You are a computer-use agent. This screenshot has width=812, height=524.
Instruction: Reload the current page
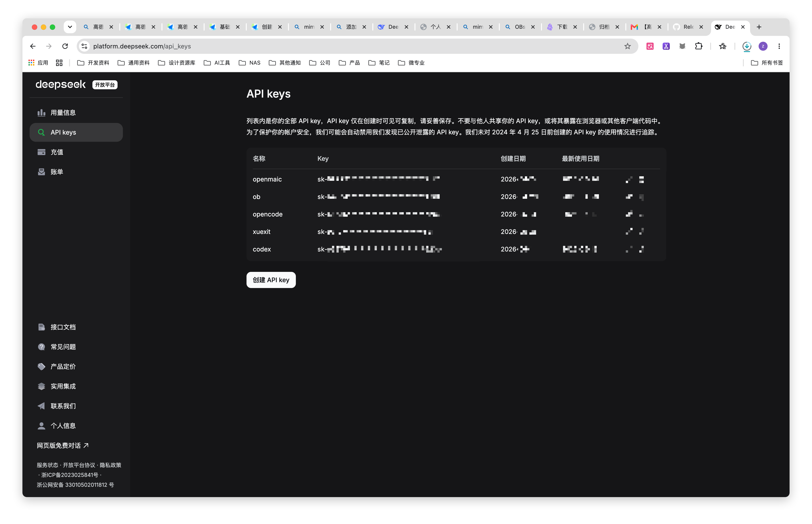click(x=65, y=46)
